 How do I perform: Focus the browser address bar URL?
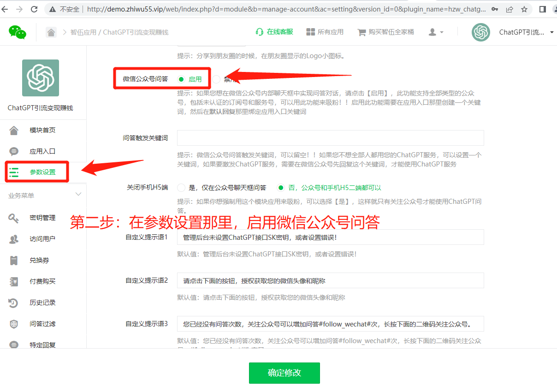click(x=286, y=9)
